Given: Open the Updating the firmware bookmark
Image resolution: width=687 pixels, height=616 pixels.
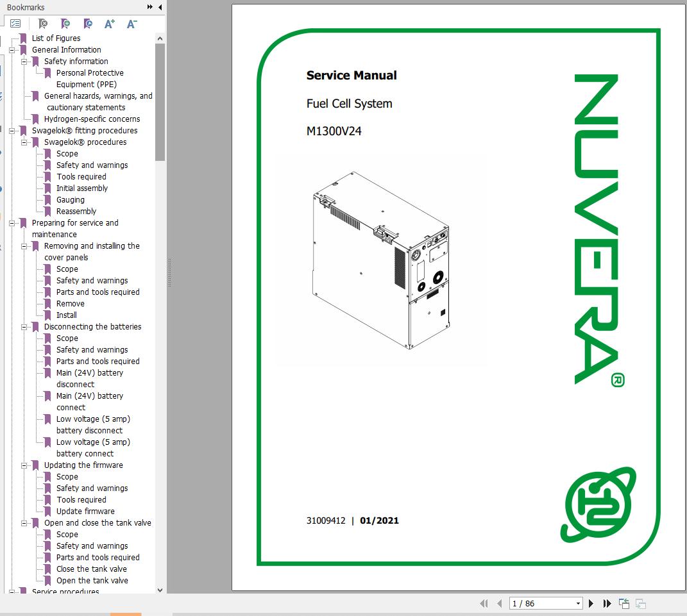Looking at the screenshot, I should click(x=83, y=465).
